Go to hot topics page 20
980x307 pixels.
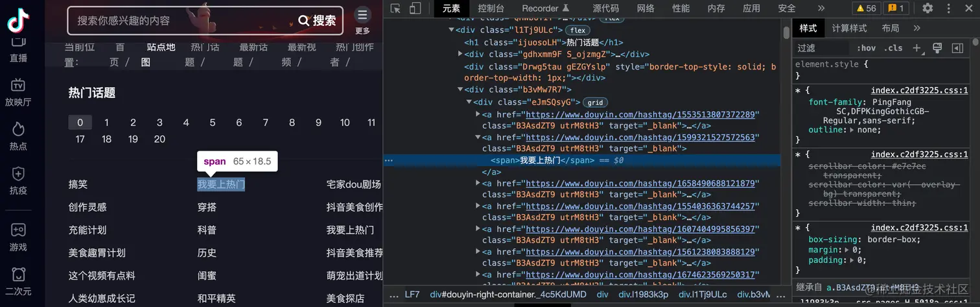(159, 139)
